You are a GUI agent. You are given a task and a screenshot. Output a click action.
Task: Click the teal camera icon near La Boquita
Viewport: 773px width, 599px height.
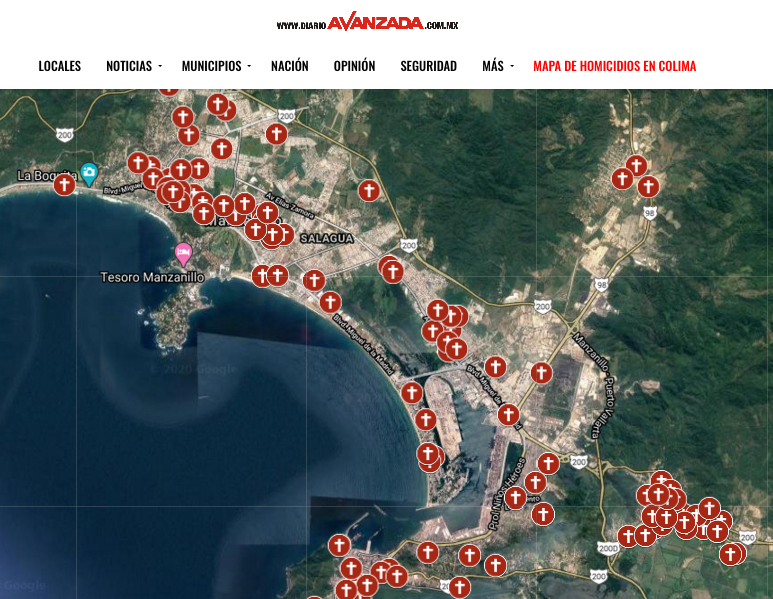point(89,173)
